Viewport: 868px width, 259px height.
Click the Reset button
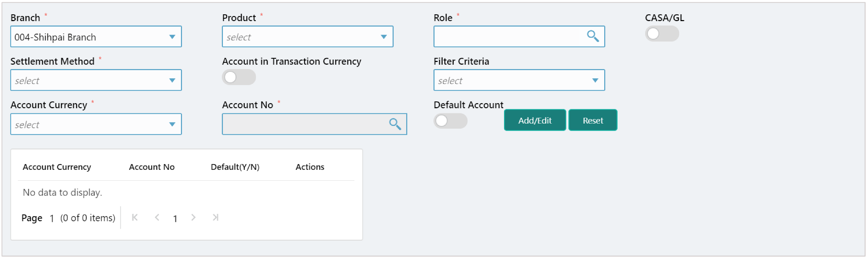(593, 120)
